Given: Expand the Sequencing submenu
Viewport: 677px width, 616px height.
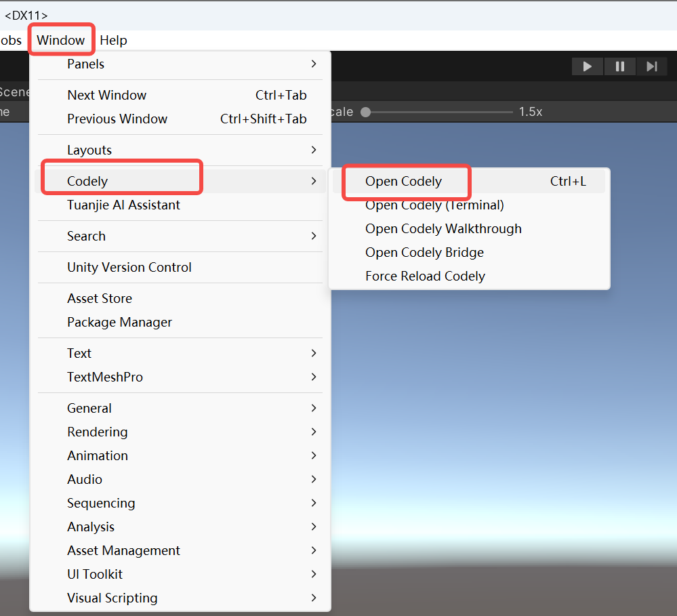Looking at the screenshot, I should click(180, 503).
